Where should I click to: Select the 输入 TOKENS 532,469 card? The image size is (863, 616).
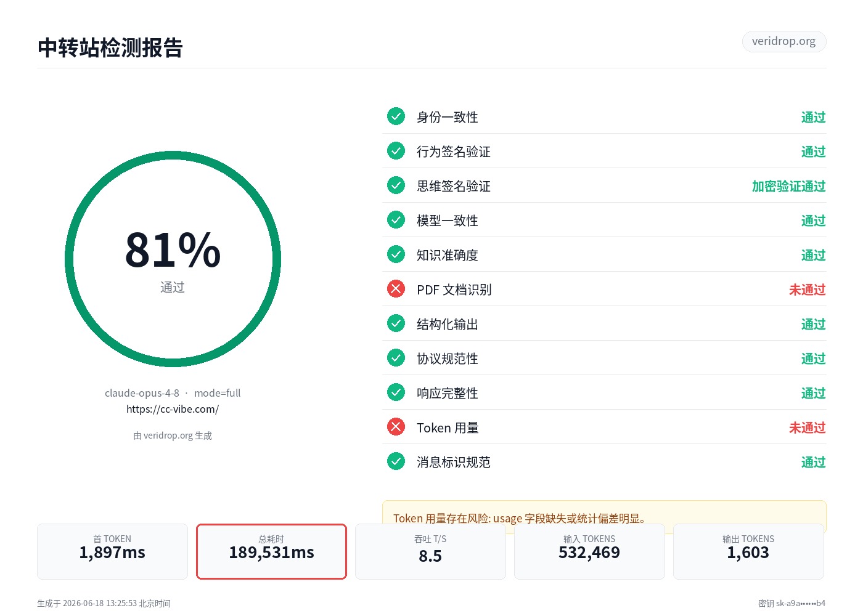point(589,551)
